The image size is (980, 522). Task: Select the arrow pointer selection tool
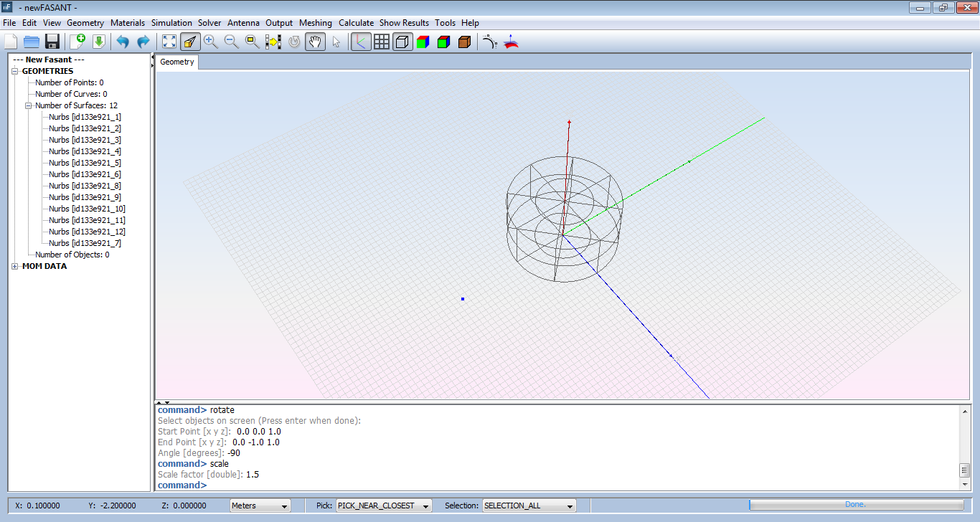tap(336, 42)
